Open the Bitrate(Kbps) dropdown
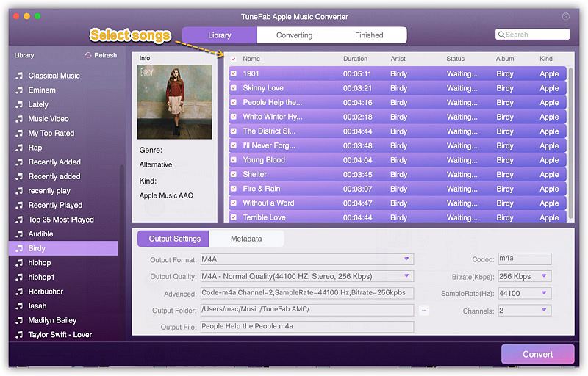The height and width of the screenshot is (376, 588). click(544, 276)
